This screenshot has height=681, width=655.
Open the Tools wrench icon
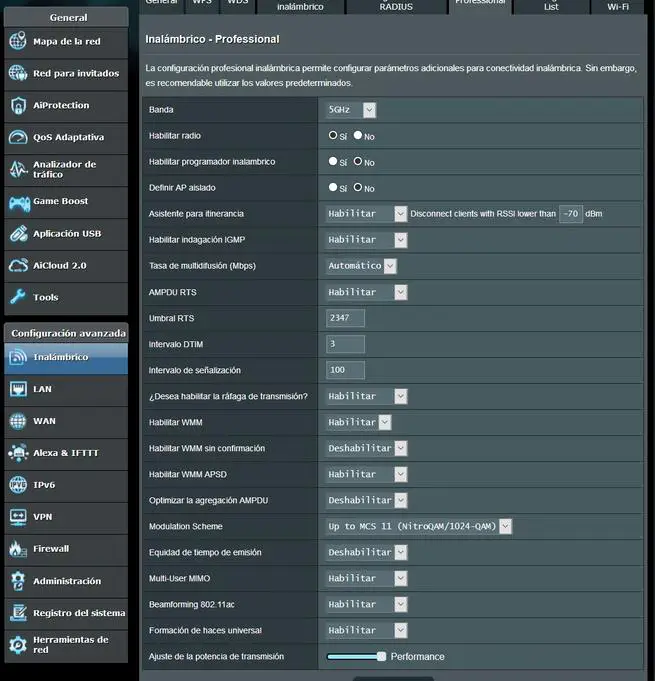[17, 298]
